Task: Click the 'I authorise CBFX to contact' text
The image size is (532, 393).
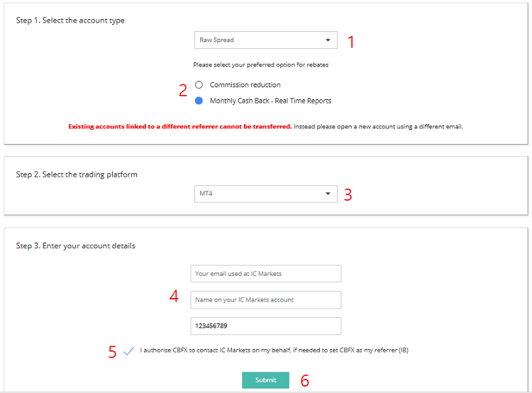Action: click(x=274, y=350)
